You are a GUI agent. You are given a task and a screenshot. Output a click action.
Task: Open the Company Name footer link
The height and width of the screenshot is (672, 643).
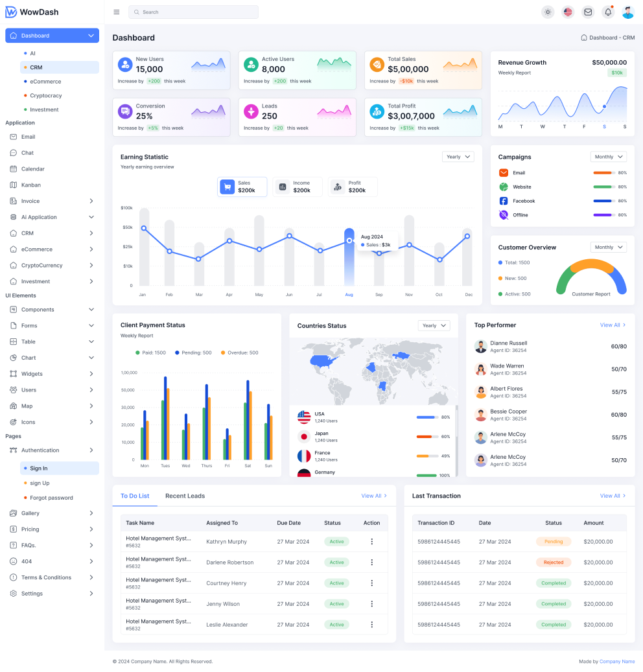617,661
